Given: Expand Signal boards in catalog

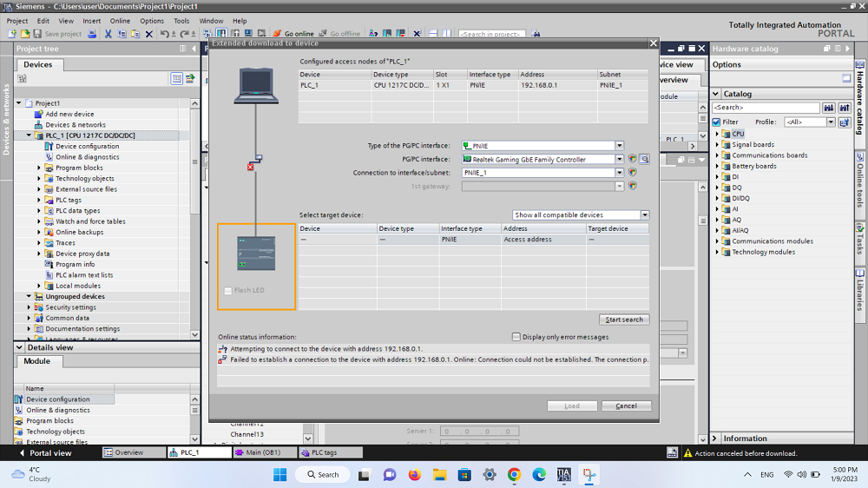Looking at the screenshot, I should click(x=717, y=144).
